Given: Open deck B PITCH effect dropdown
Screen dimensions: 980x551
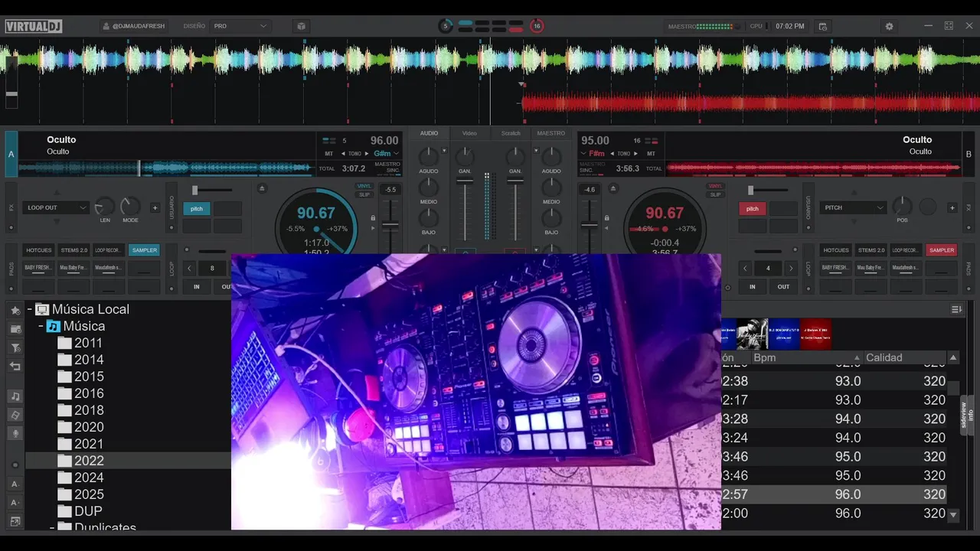Looking at the screenshot, I should [x=853, y=207].
